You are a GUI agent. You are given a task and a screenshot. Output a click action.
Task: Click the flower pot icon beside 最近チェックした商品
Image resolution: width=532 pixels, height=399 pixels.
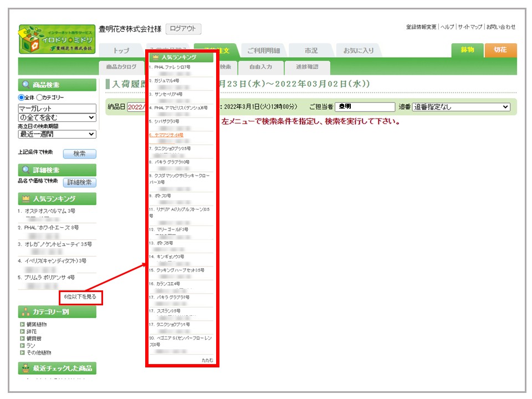pyautogui.click(x=25, y=368)
